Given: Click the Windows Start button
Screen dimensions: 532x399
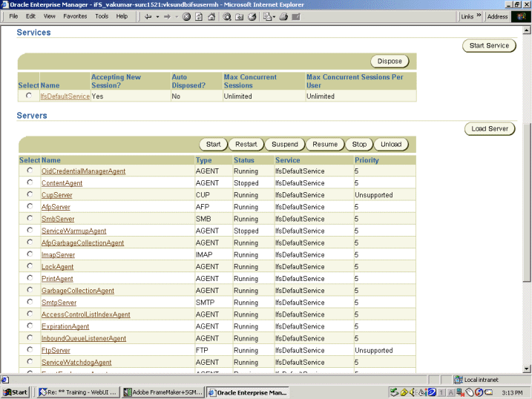Looking at the screenshot, I should pyautogui.click(x=16, y=392).
